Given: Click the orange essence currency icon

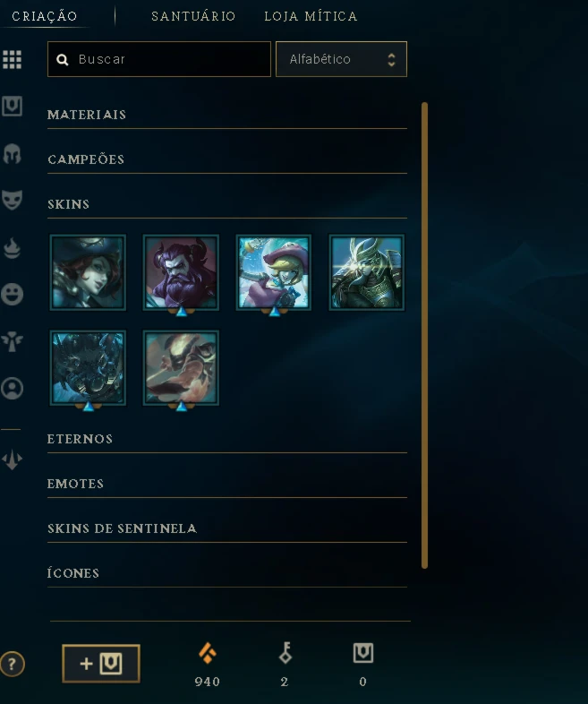Looking at the screenshot, I should point(208,653).
